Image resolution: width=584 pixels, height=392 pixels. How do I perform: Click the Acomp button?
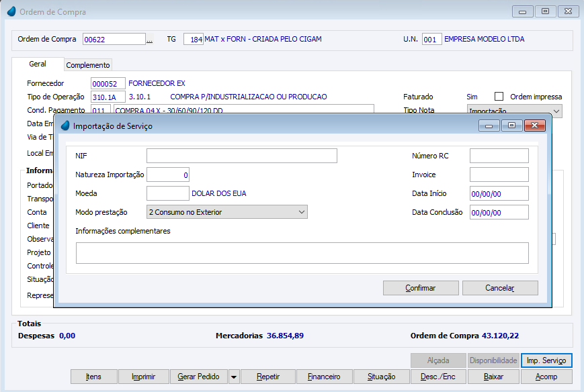pos(546,377)
